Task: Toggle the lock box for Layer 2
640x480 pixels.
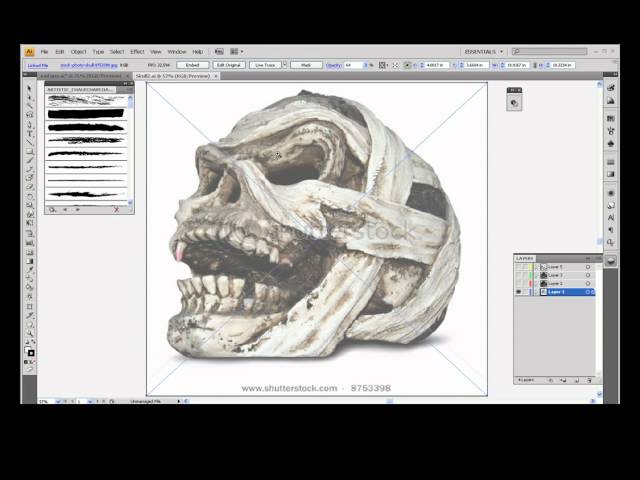Action: pyautogui.click(x=525, y=283)
